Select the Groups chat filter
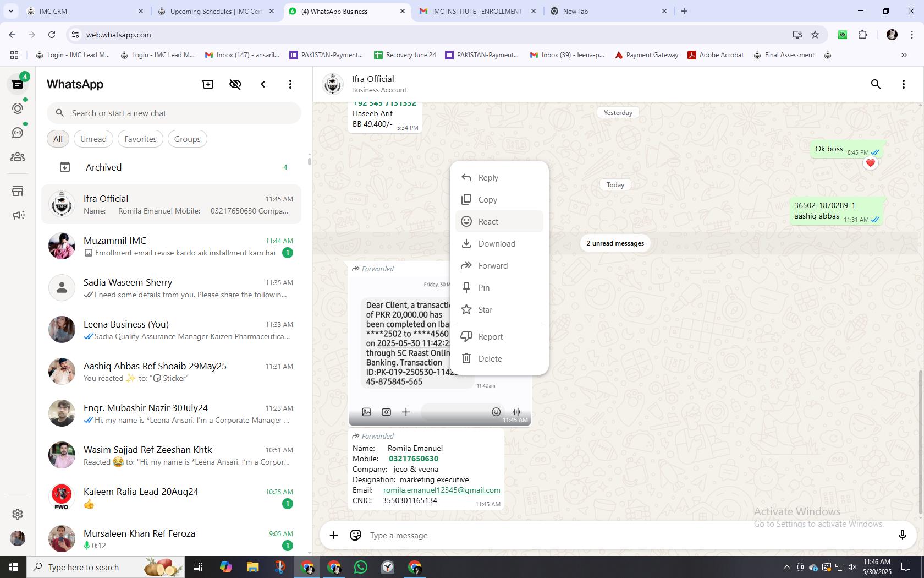 [x=188, y=139]
